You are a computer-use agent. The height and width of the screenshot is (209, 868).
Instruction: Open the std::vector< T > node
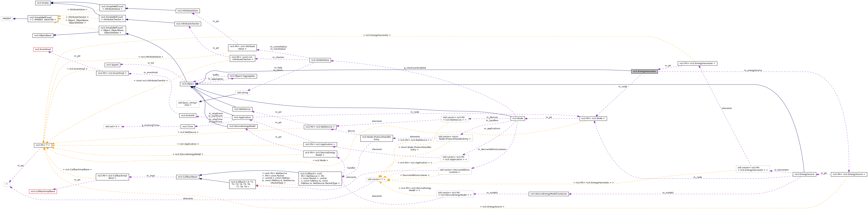point(377,180)
